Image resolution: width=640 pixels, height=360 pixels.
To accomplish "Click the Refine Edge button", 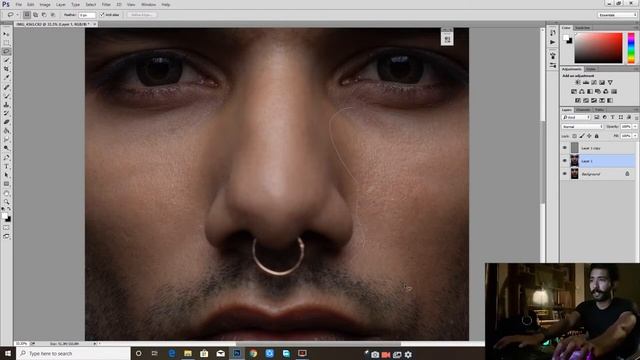I will [x=142, y=15].
